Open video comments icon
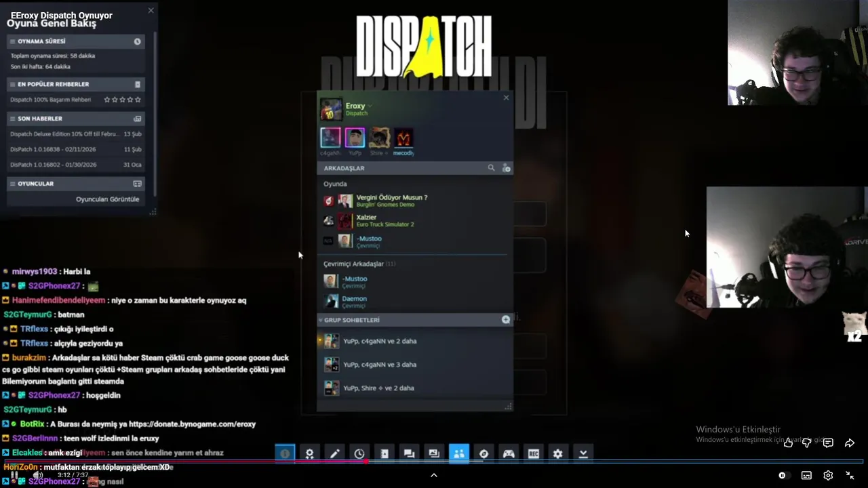The height and width of the screenshot is (488, 868). point(828,443)
